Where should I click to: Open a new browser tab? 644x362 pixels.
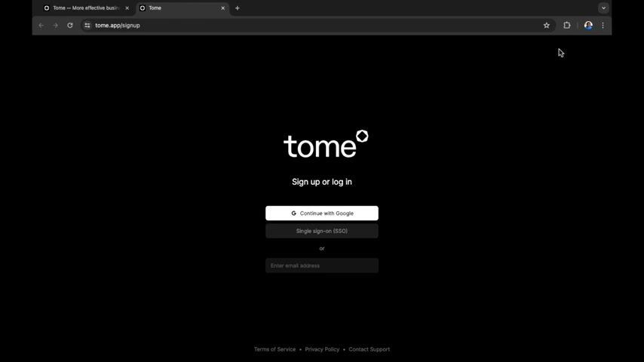(238, 8)
